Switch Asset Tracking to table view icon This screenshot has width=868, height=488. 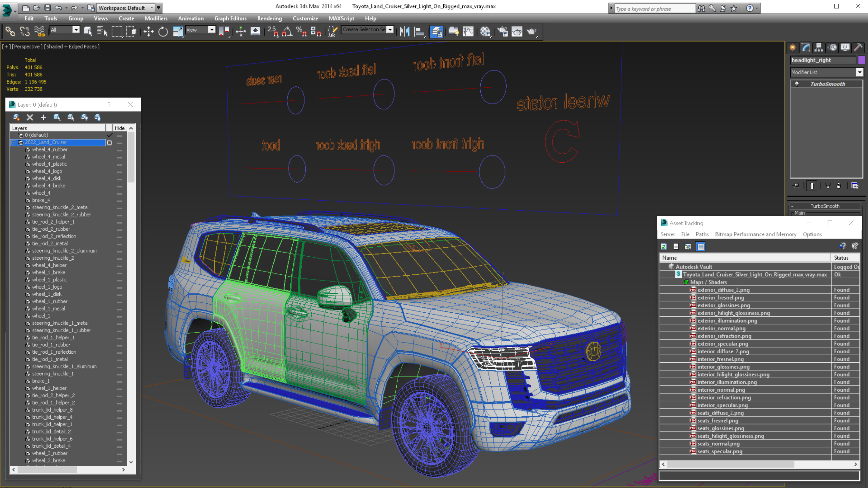700,247
